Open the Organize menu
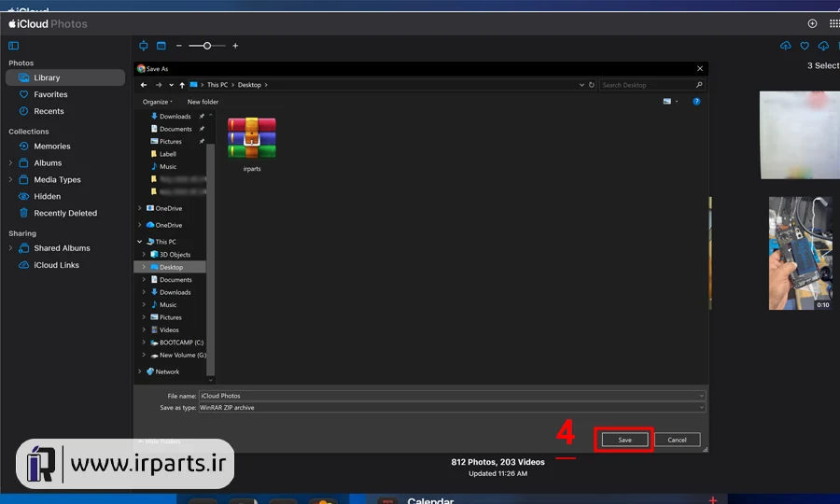This screenshot has width=840, height=504. click(x=157, y=102)
